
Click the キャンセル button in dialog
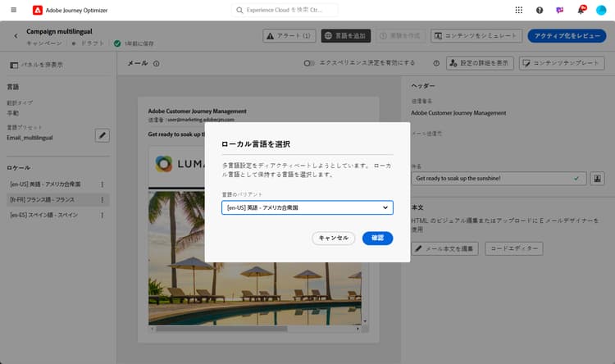click(x=334, y=238)
